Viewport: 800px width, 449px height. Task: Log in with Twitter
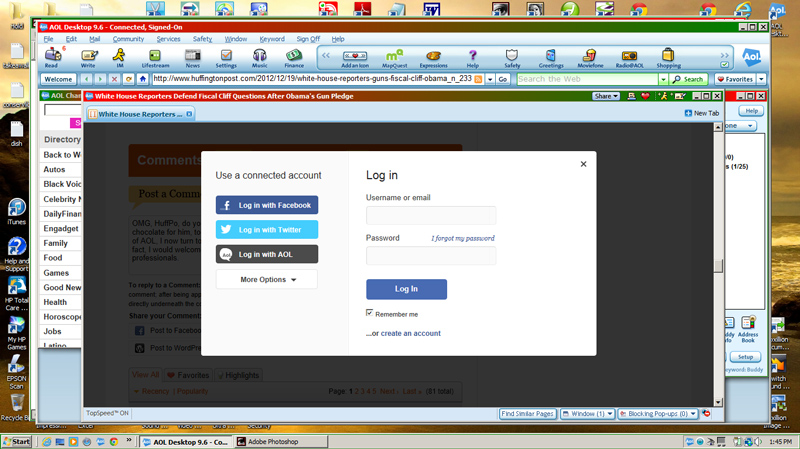pos(267,230)
